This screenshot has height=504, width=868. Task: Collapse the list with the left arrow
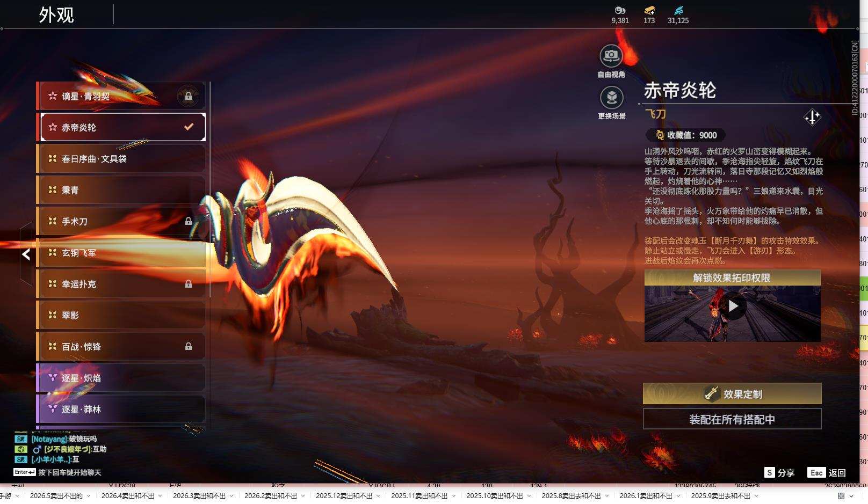pos(26,254)
